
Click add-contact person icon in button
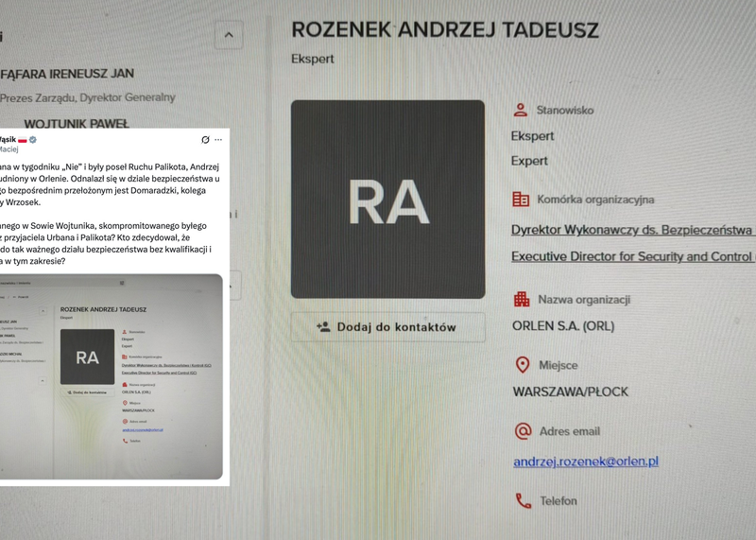click(x=323, y=326)
